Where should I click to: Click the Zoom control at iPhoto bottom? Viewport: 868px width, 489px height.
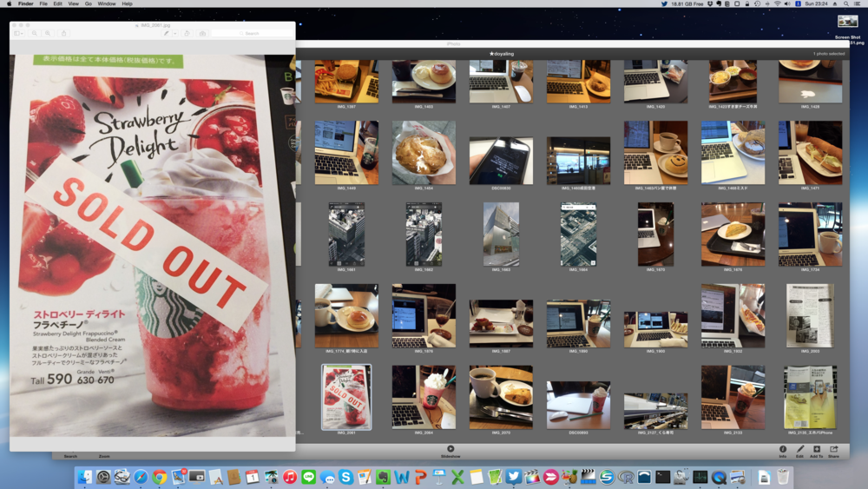[104, 456]
